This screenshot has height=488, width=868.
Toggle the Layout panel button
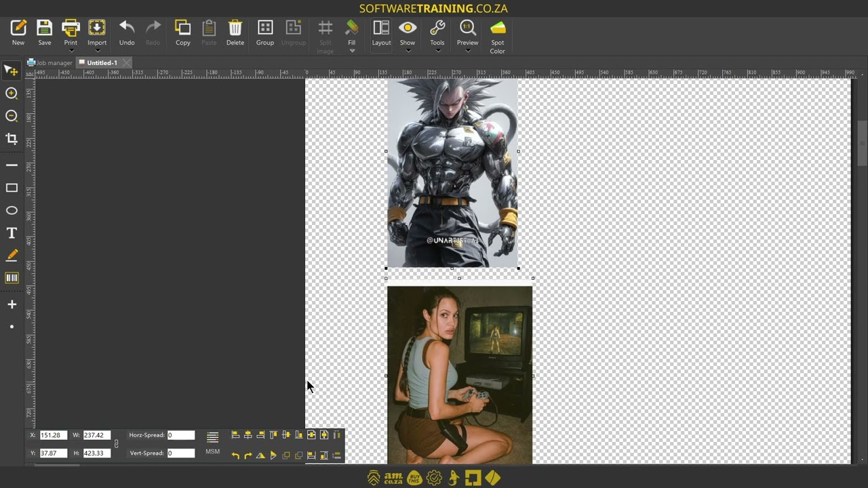click(x=381, y=33)
